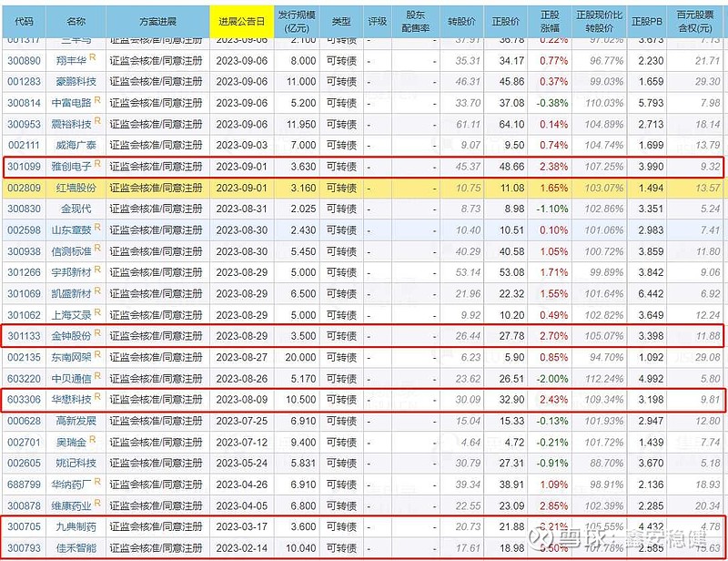Viewport: 728px width, 561px height.
Task: Click the R marker beside 维康药业
Action: click(x=97, y=503)
